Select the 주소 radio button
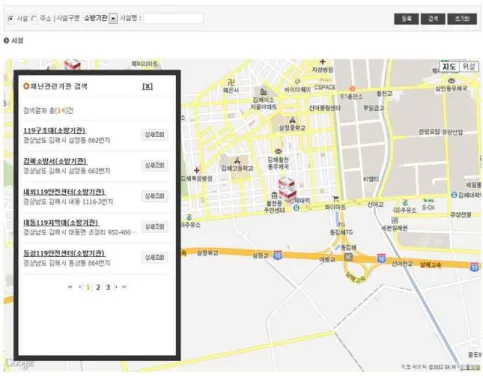 [x=34, y=19]
